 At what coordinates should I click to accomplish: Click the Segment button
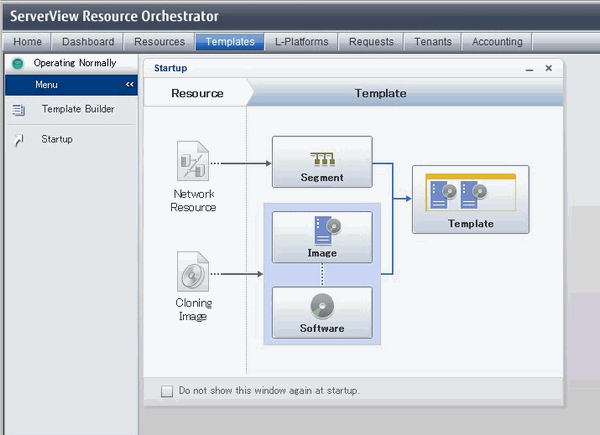tap(322, 162)
